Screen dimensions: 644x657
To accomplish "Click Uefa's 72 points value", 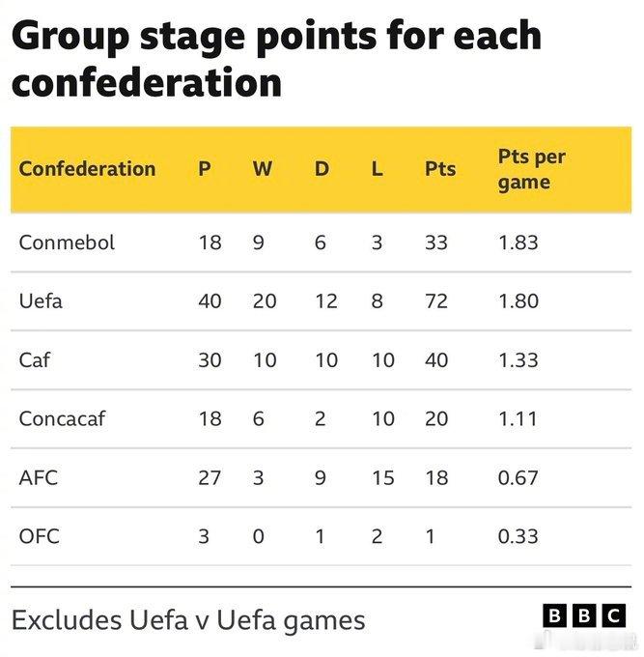I will (x=436, y=300).
